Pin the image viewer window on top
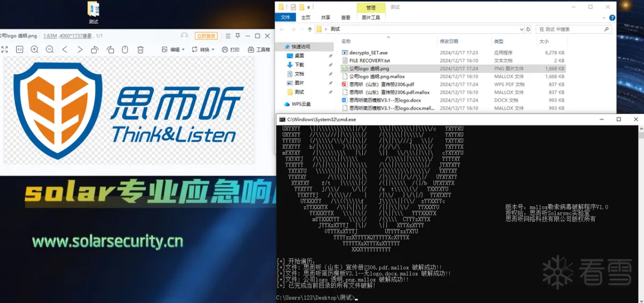The height and width of the screenshot is (303, 644). tap(237, 36)
